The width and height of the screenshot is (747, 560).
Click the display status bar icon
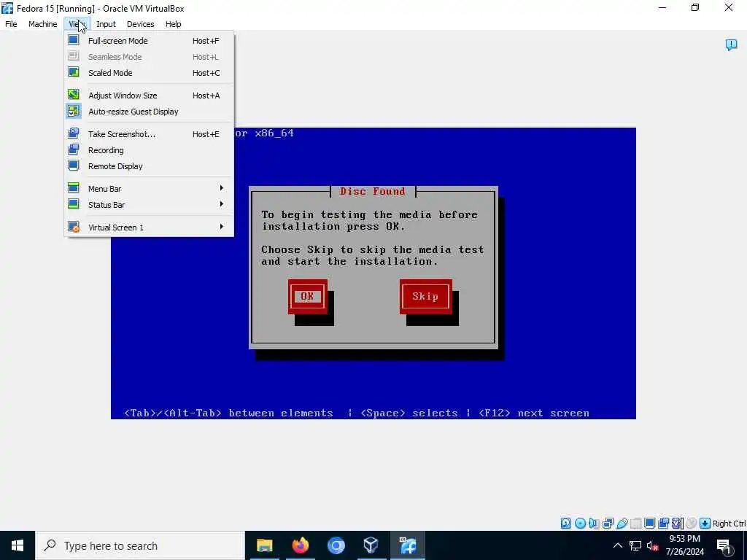point(649,524)
